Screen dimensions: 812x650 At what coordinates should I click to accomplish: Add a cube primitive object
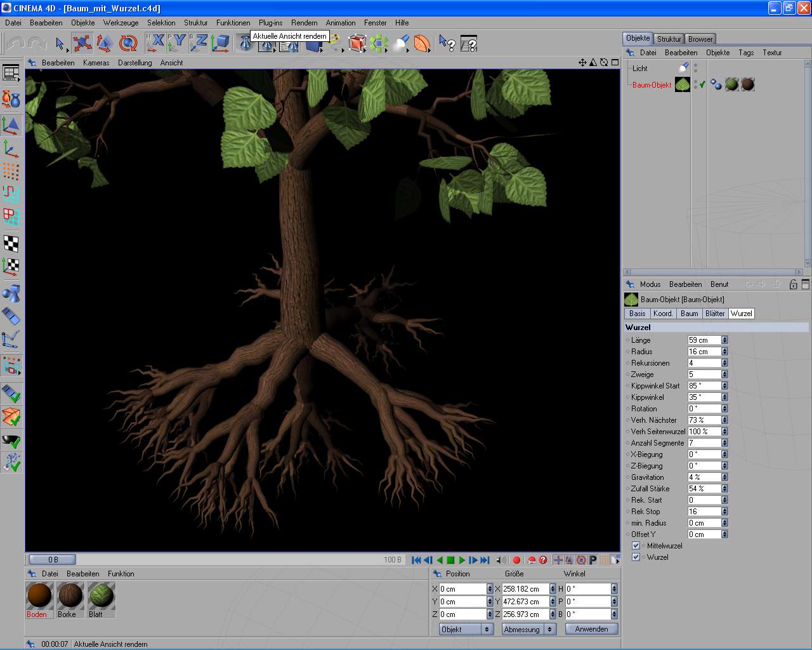coord(313,46)
